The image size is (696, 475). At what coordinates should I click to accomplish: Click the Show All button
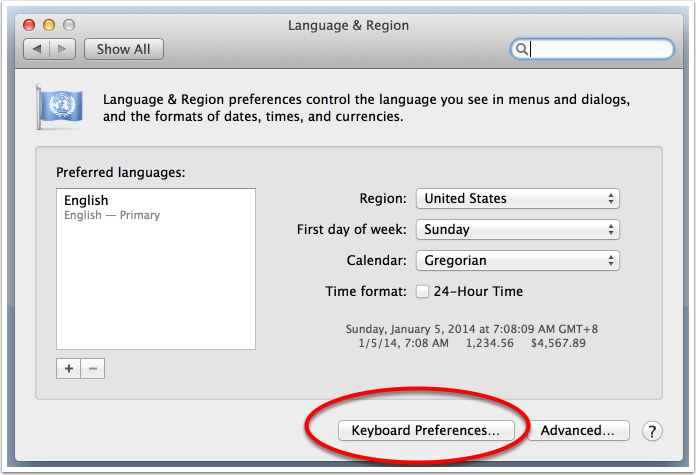click(x=124, y=49)
